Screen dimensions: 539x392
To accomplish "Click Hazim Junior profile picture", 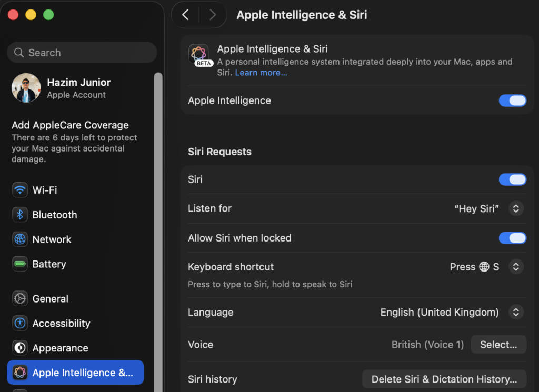I will tap(26, 88).
